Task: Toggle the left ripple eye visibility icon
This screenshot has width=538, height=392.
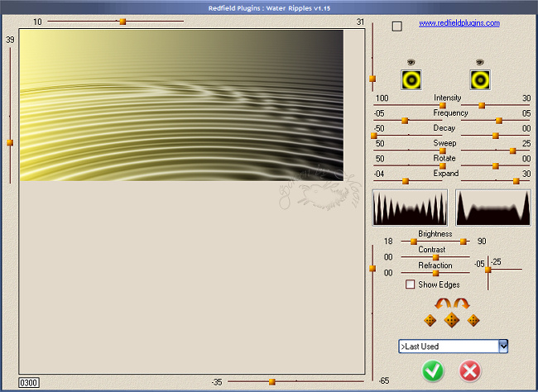Action: coord(411,62)
